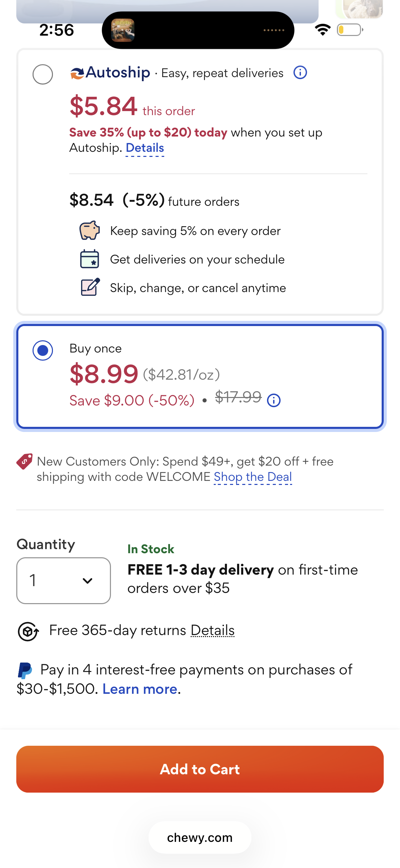Tap the now-playing album art in Dynamic Island
Image resolution: width=400 pixels, height=868 pixels.
[x=123, y=30]
